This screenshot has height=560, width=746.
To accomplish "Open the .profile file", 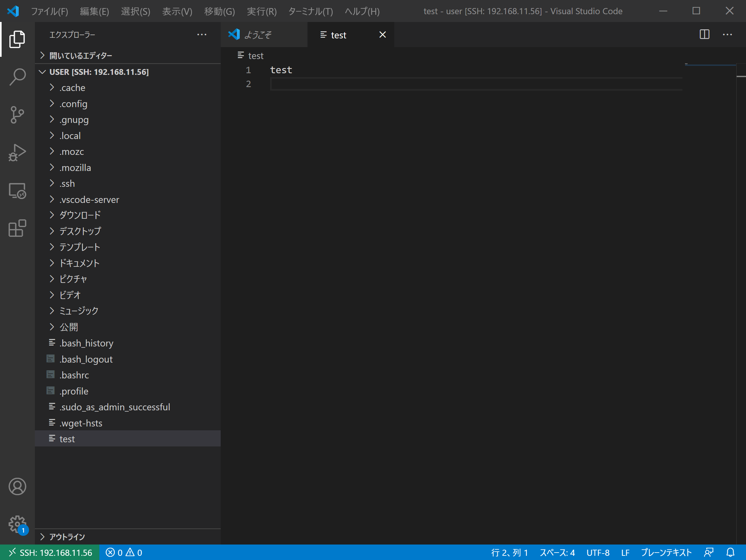I will click(x=128, y=391).
